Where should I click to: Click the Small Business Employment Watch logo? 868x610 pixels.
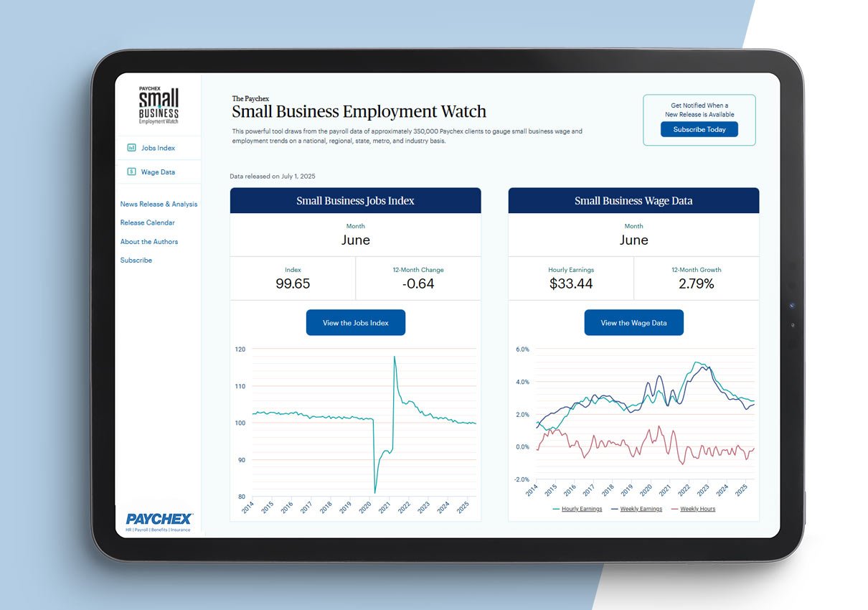(159, 105)
